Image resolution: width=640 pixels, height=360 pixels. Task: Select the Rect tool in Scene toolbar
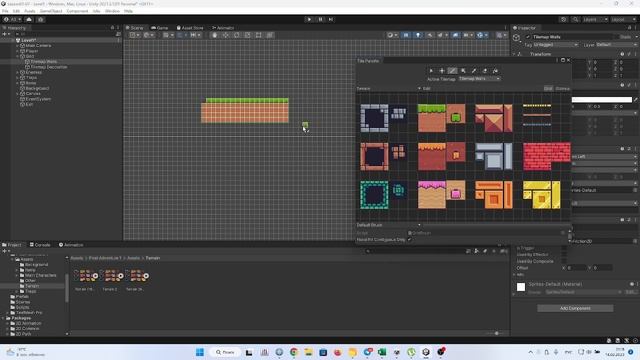pyautogui.click(x=259, y=35)
